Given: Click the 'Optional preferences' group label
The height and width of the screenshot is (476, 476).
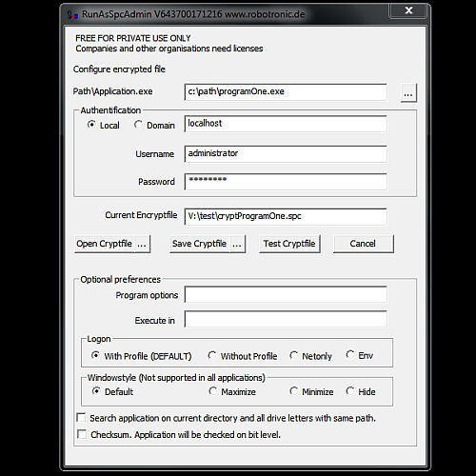Looking at the screenshot, I should pos(121,280).
